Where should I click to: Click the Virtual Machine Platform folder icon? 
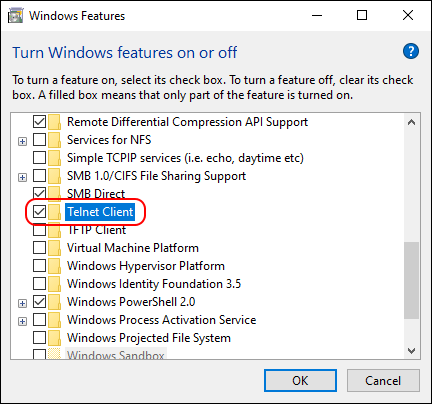[x=54, y=248]
